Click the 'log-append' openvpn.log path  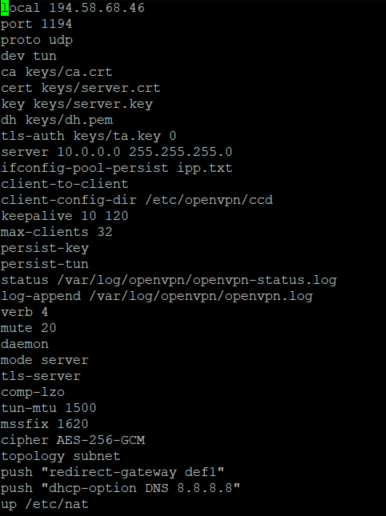[201, 296]
